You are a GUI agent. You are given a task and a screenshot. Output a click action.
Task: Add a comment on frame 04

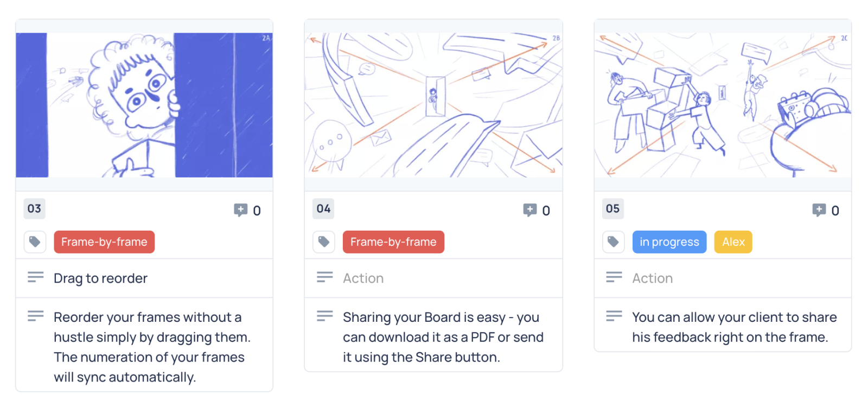tap(529, 210)
